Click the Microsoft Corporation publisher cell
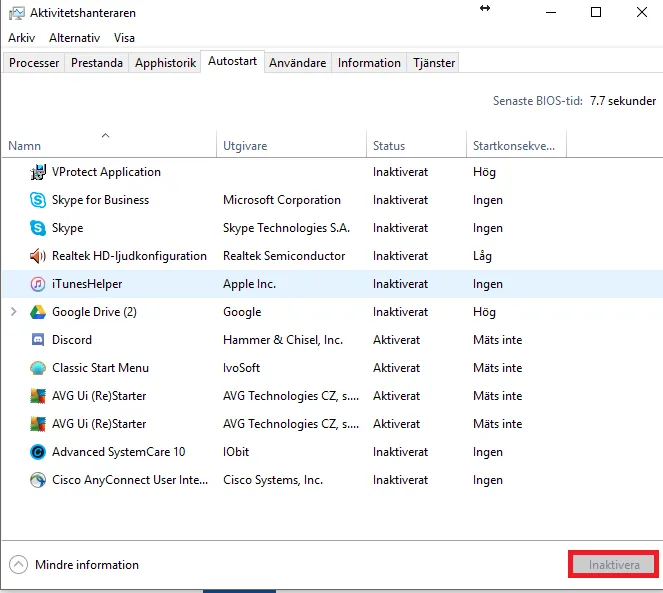Image resolution: width=663 pixels, height=593 pixels. [x=282, y=200]
